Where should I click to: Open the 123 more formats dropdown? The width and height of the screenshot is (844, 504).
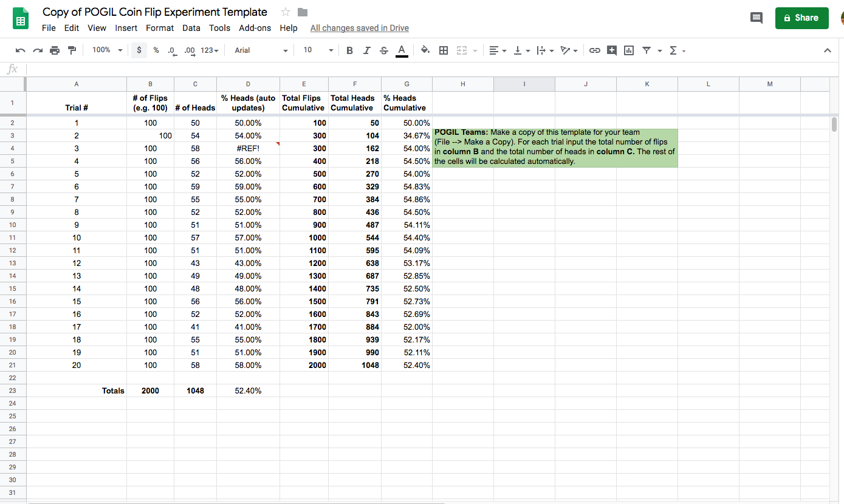(x=210, y=50)
